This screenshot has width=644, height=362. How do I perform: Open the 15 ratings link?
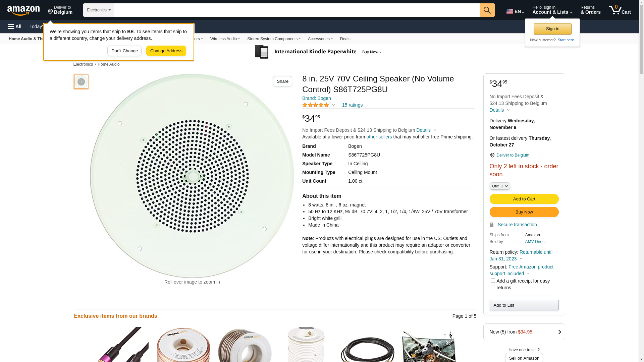352,105
